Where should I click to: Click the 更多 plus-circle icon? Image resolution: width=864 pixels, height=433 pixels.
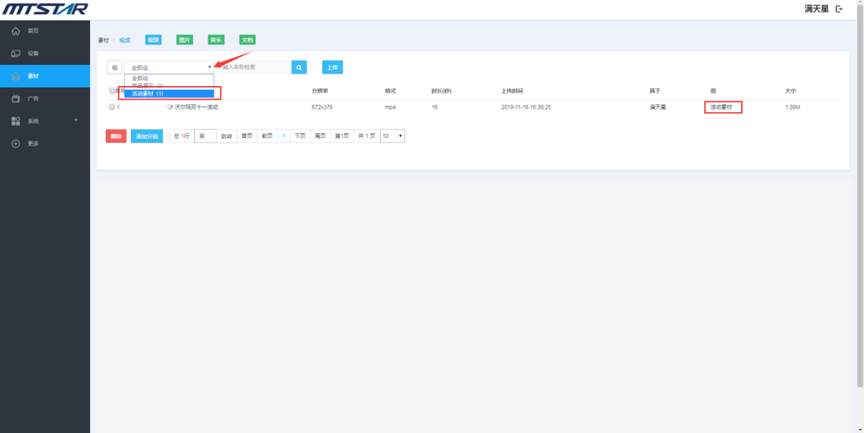click(x=16, y=144)
